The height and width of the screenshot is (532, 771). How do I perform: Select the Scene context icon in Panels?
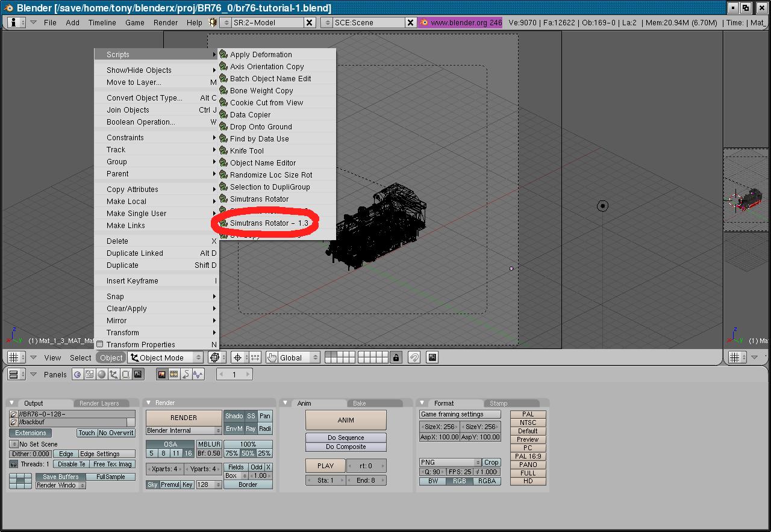(138, 374)
